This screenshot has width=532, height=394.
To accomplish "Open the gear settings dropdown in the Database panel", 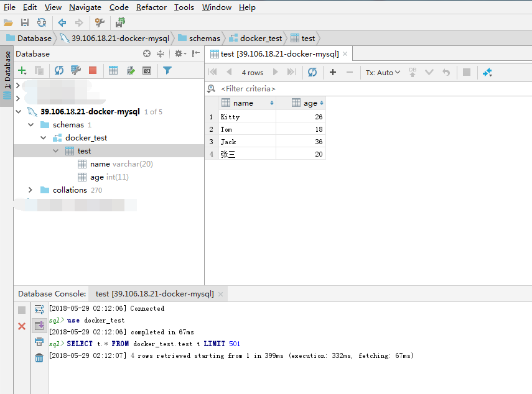I will (x=180, y=53).
